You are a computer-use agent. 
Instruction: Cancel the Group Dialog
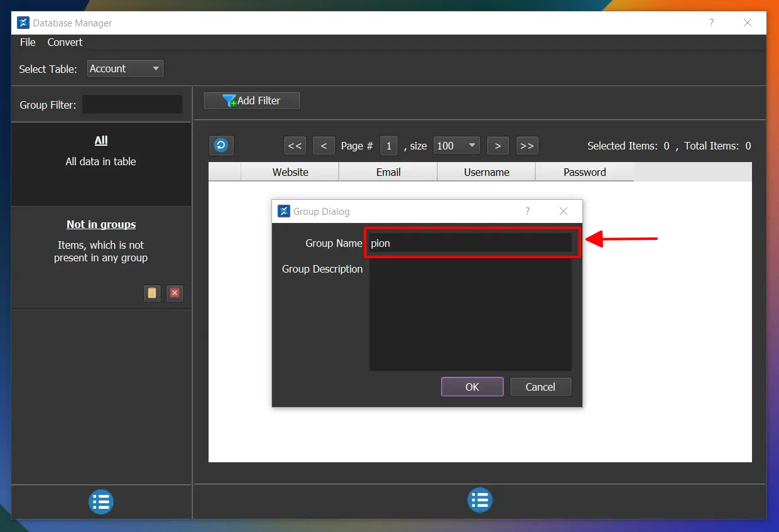pyautogui.click(x=540, y=387)
